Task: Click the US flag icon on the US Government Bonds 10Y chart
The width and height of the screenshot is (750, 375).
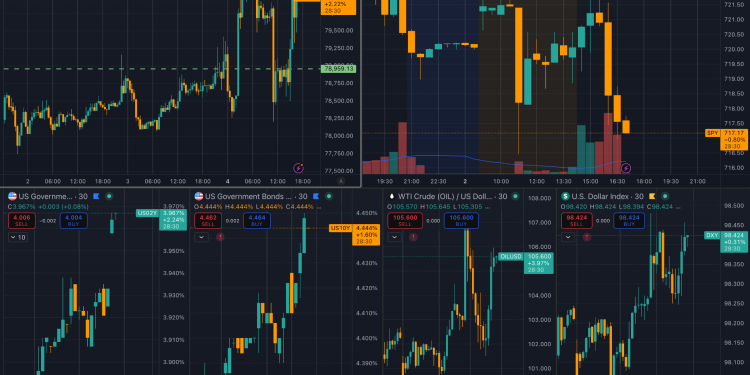Action: click(199, 196)
